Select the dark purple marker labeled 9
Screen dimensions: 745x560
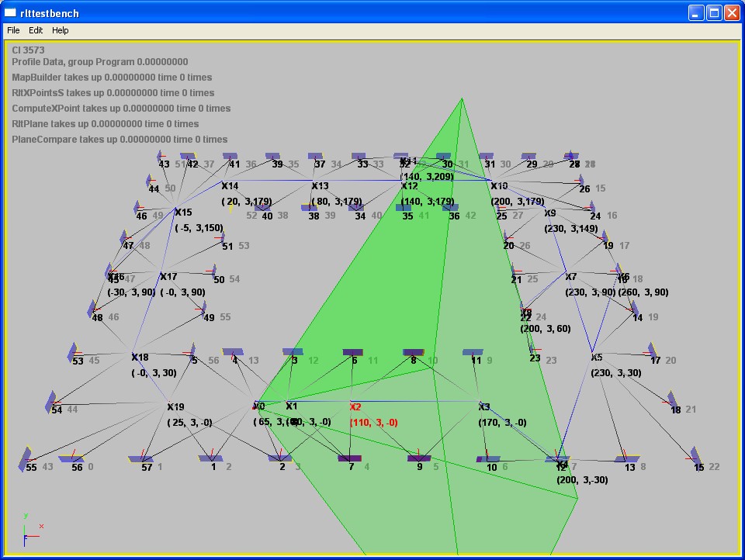[x=419, y=458]
